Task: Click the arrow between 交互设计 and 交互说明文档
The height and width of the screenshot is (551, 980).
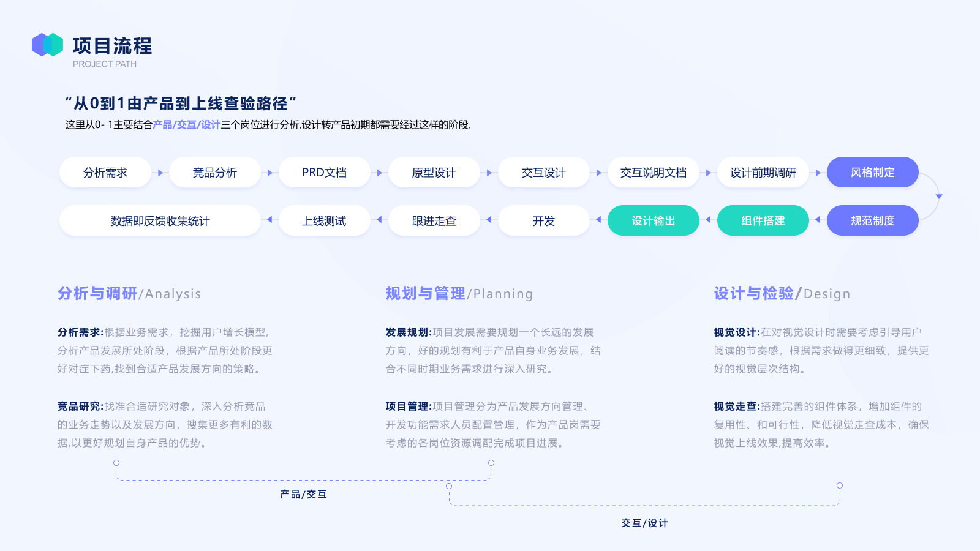Action: [x=599, y=173]
